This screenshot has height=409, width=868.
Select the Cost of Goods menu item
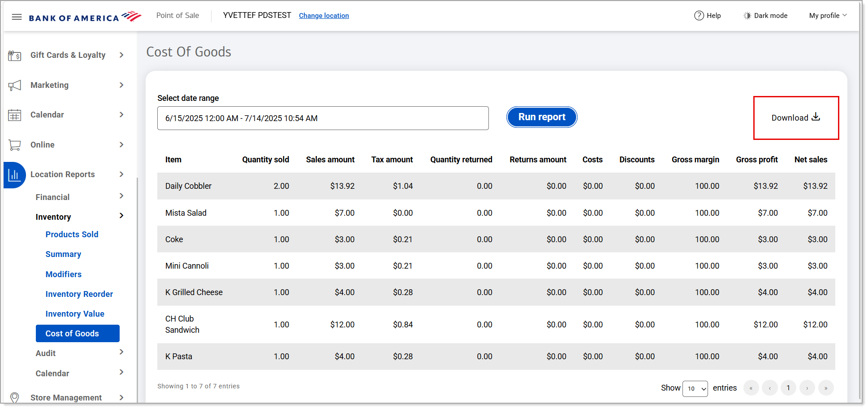pyautogui.click(x=78, y=334)
